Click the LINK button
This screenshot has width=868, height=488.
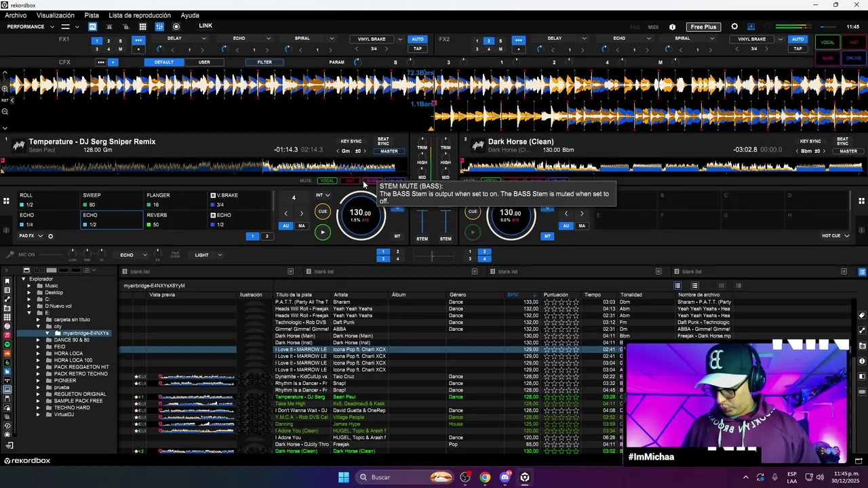click(205, 26)
